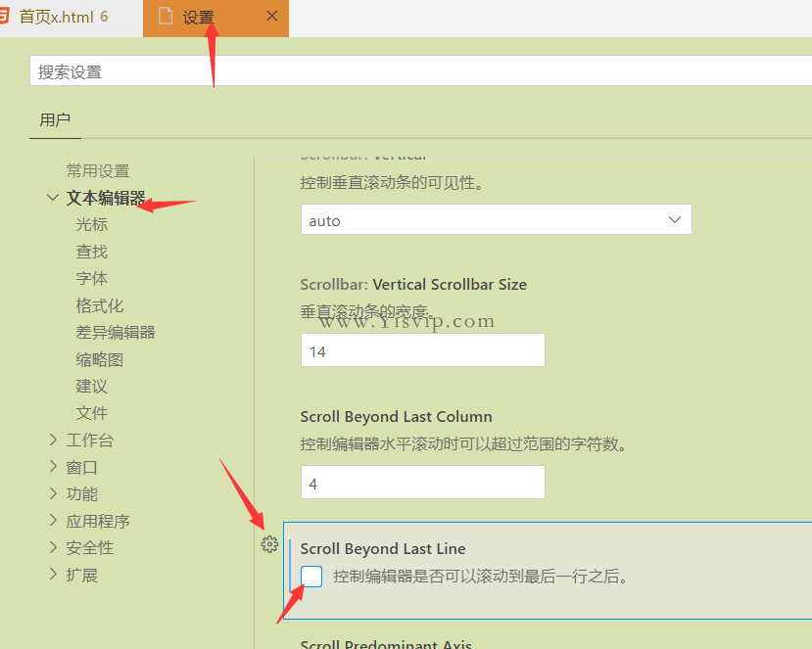Expand the 安全性 section

click(x=53, y=547)
